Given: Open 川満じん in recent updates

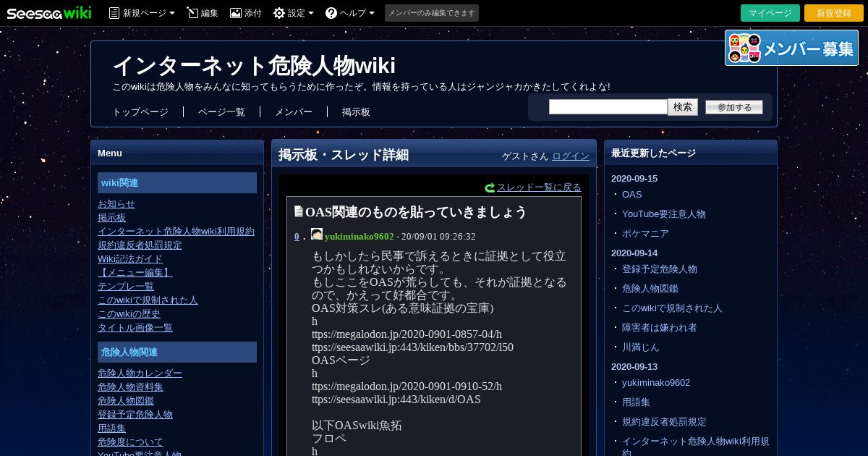Looking at the screenshot, I should click(640, 347).
